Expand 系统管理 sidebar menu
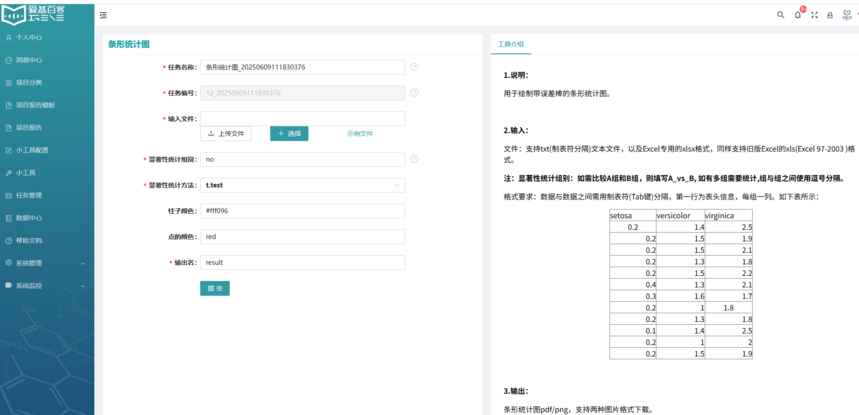 coord(47,263)
